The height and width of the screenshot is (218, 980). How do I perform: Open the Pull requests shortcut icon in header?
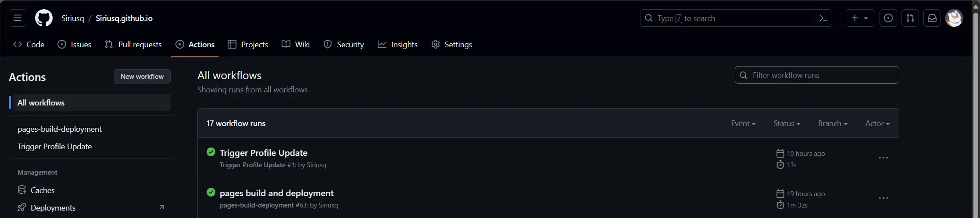tap(910, 18)
